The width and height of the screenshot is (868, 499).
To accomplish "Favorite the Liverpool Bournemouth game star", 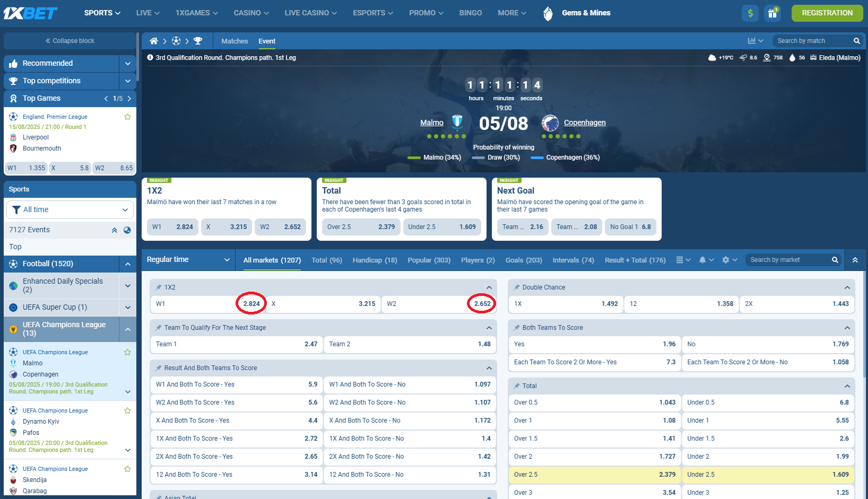I will click(x=127, y=117).
